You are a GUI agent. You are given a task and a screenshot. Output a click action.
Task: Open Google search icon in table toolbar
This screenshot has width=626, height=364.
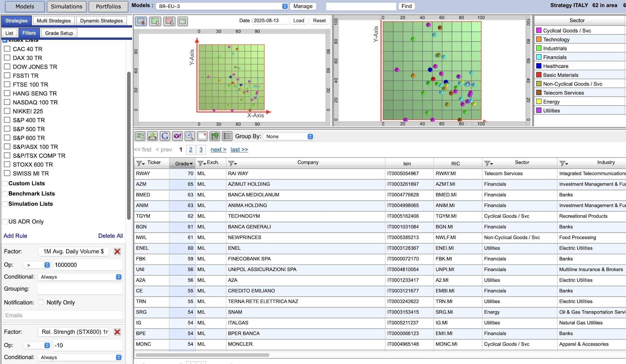tap(165, 136)
